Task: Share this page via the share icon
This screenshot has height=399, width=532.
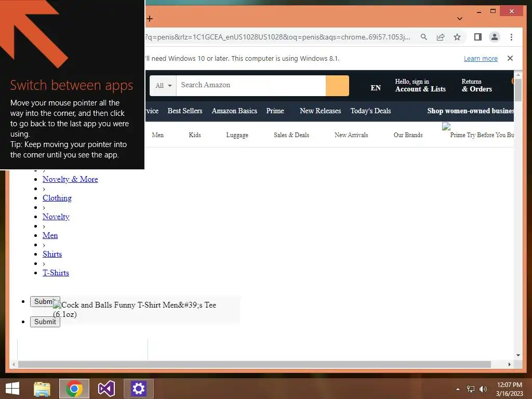Action: 441,37
